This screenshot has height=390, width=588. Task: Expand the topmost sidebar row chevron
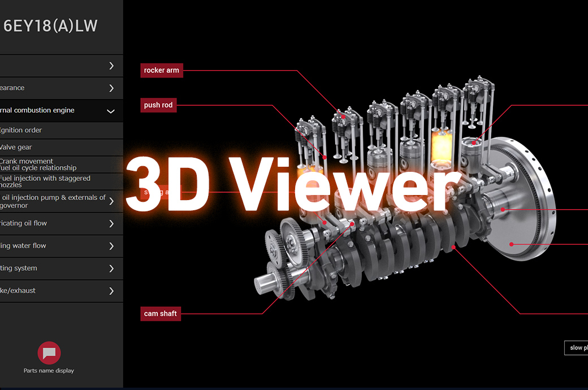[x=111, y=66]
